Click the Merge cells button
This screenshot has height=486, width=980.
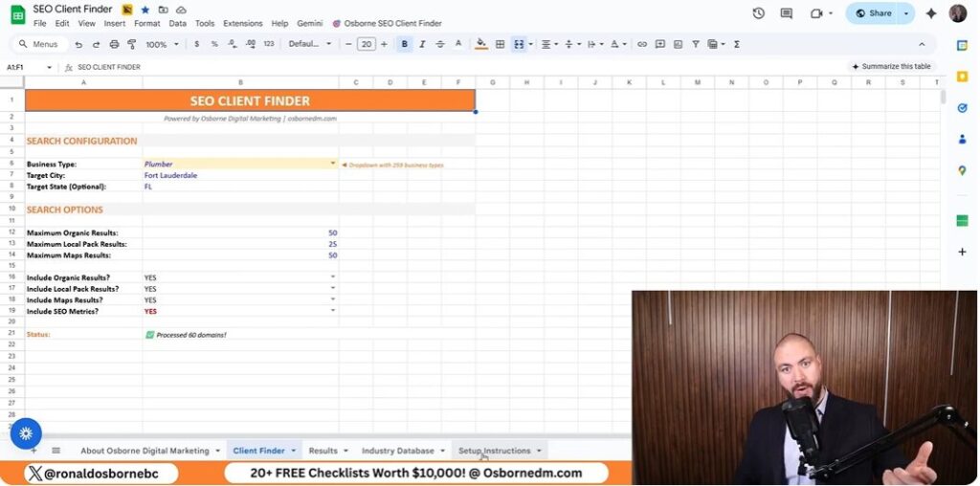[518, 44]
